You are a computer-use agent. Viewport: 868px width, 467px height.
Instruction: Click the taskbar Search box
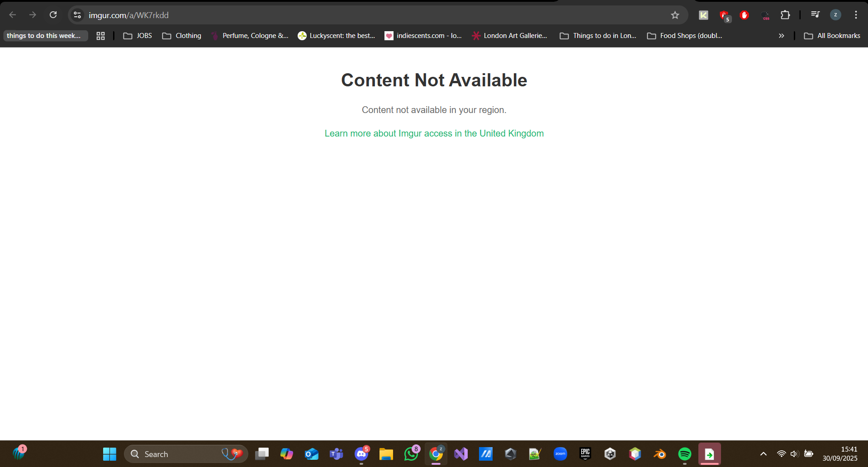(x=186, y=454)
